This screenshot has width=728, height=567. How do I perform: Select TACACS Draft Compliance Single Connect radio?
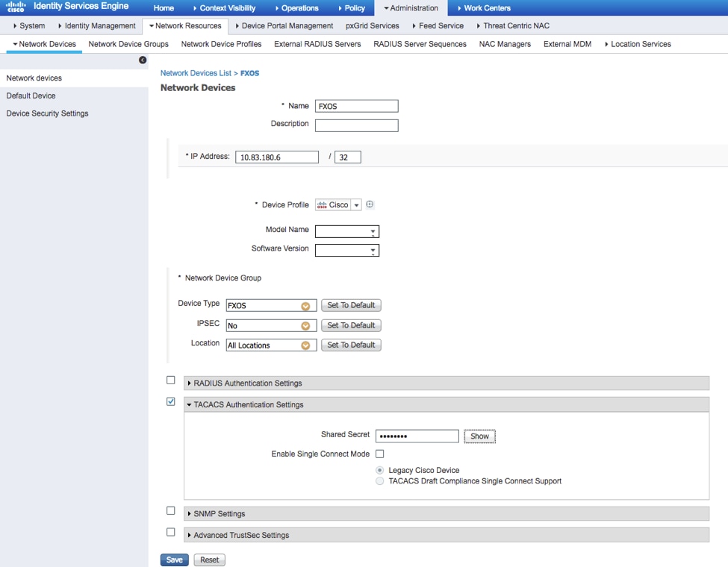(380, 481)
